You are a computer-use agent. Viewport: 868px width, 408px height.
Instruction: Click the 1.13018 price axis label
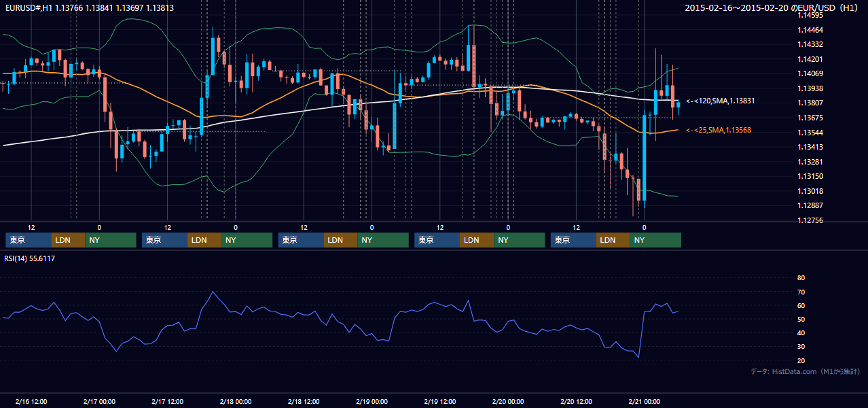(x=812, y=191)
